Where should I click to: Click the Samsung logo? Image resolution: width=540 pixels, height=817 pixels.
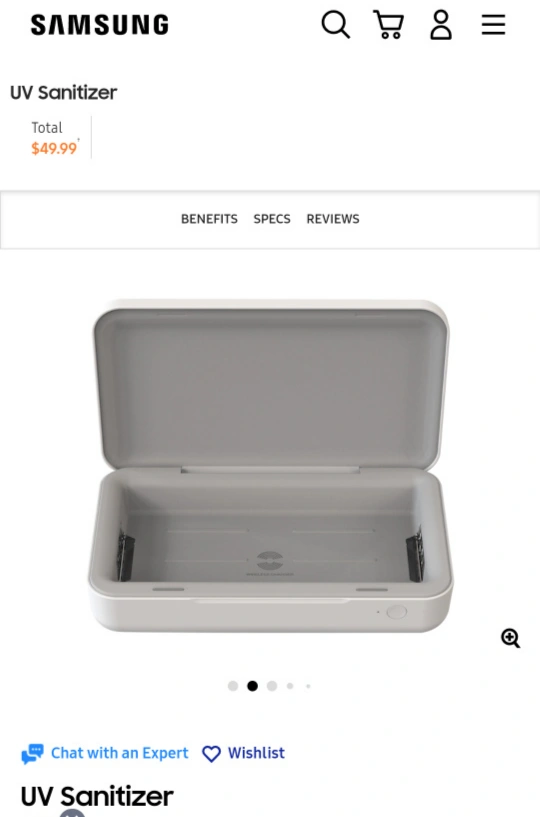[100, 25]
